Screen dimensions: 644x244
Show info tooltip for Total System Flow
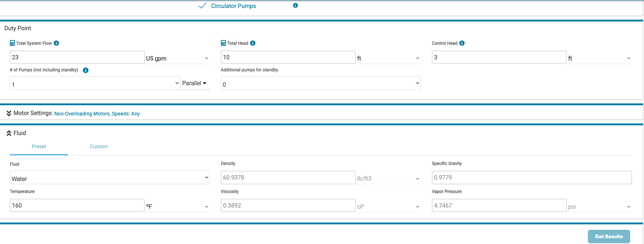tap(56, 43)
